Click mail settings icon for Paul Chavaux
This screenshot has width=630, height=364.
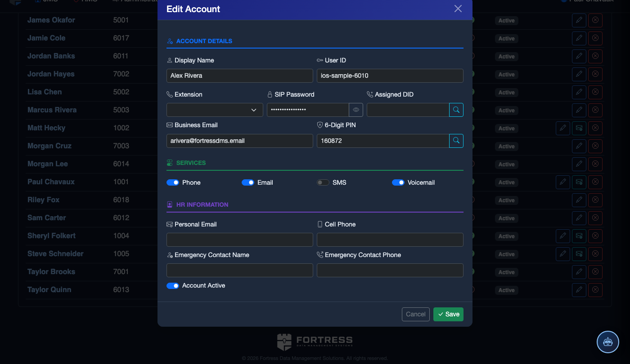click(x=579, y=182)
